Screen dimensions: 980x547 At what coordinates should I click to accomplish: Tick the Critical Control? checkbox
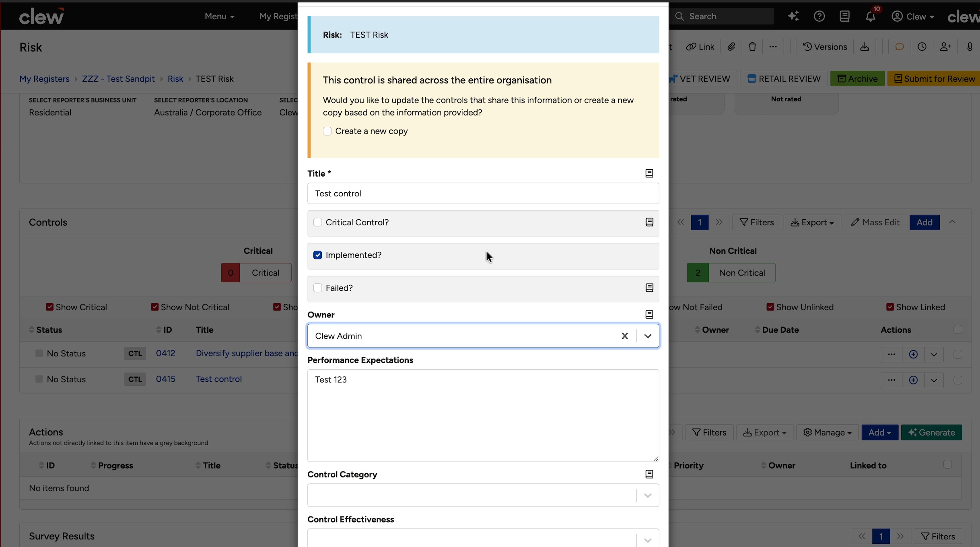coord(317,222)
